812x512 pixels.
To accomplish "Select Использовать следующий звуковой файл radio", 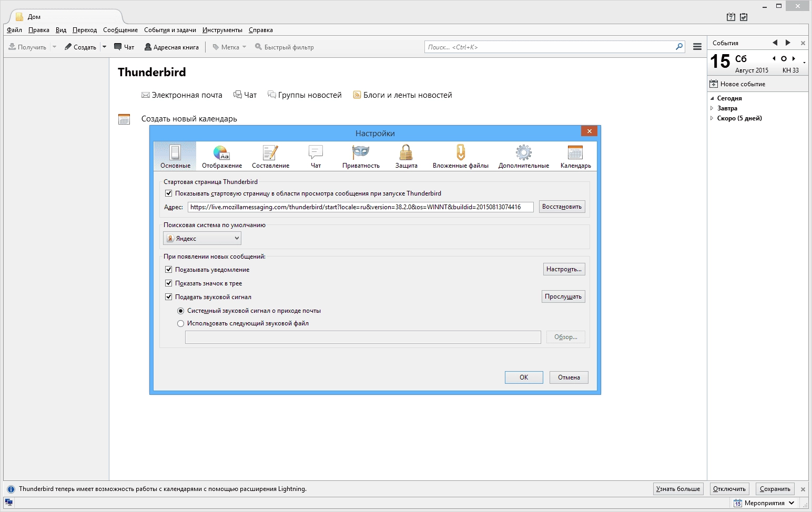I will pos(181,323).
